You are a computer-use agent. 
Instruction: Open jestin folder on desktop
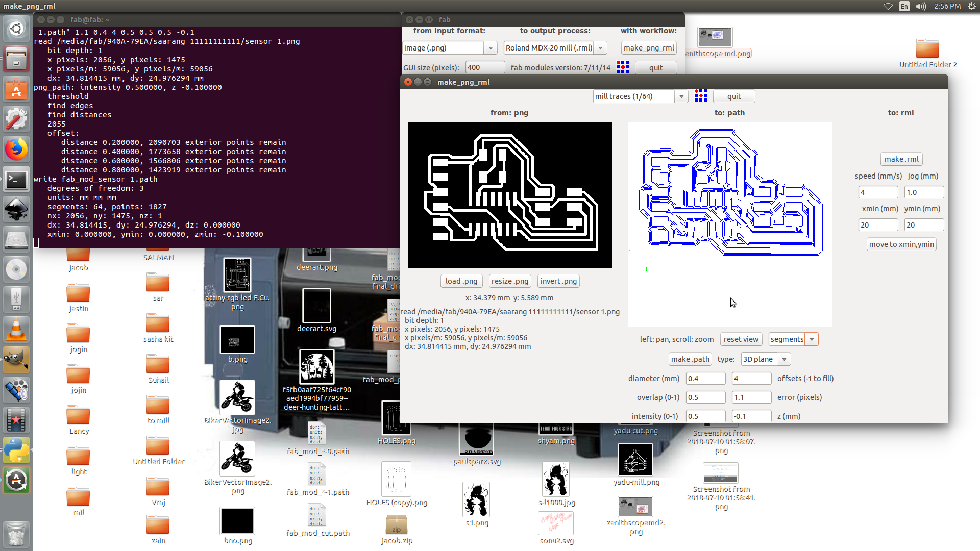(x=78, y=298)
